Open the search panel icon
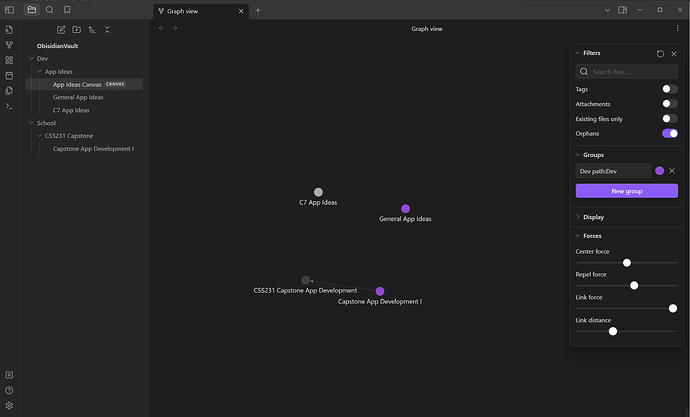 click(x=49, y=10)
